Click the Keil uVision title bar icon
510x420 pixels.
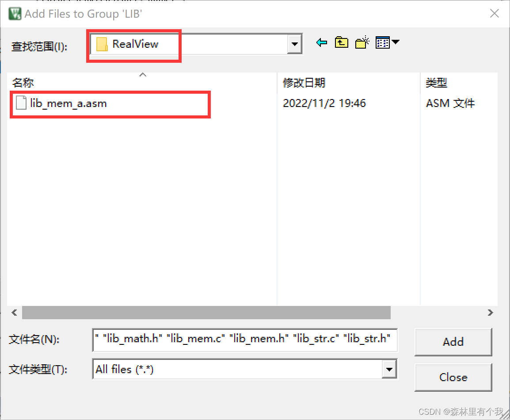15,14
